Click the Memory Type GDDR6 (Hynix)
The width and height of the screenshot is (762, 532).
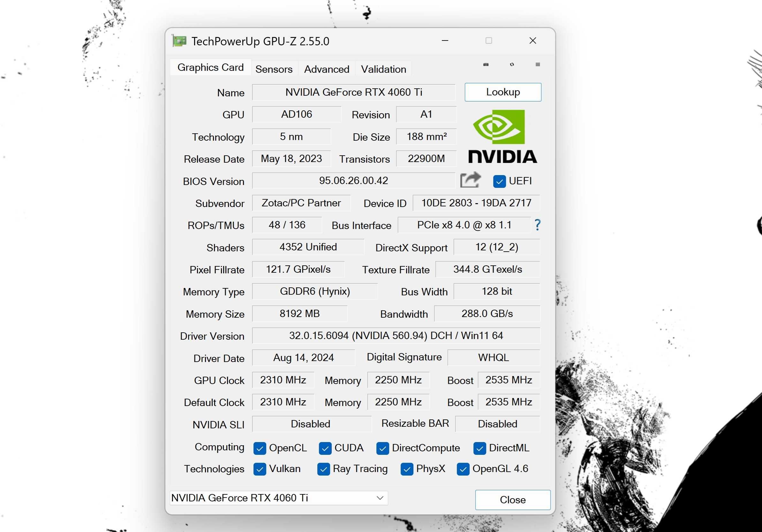coord(315,291)
